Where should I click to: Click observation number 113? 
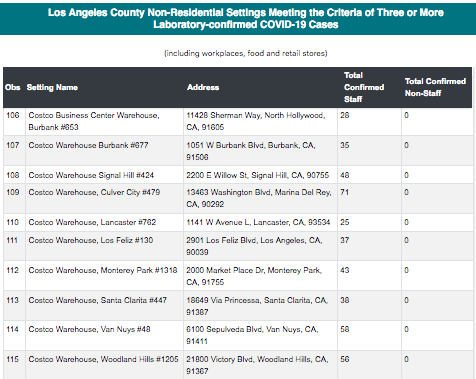coord(13,300)
